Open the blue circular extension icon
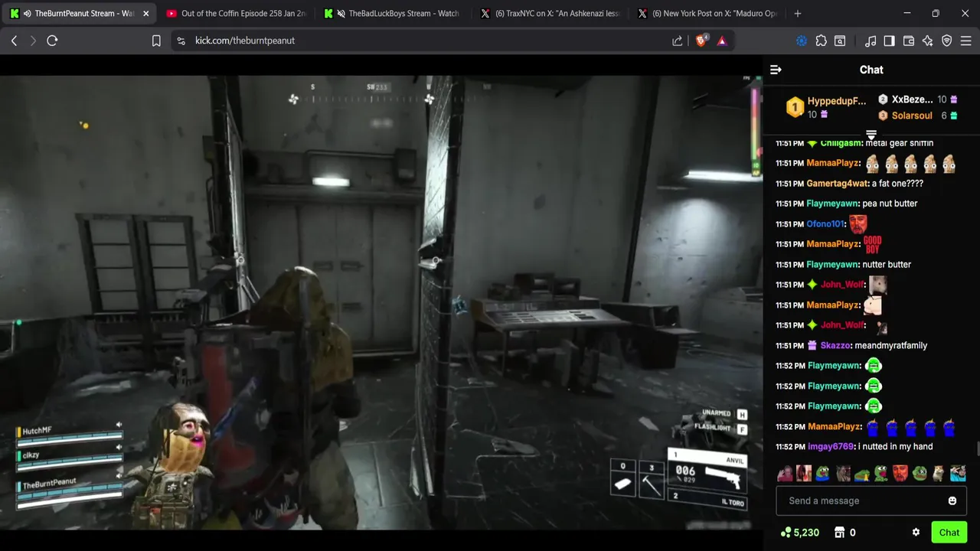980x551 pixels. (x=802, y=41)
